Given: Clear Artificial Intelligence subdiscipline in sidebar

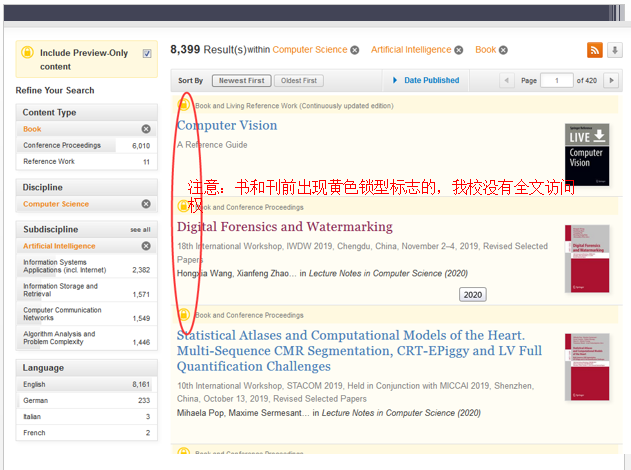Looking at the screenshot, I should coord(146,245).
